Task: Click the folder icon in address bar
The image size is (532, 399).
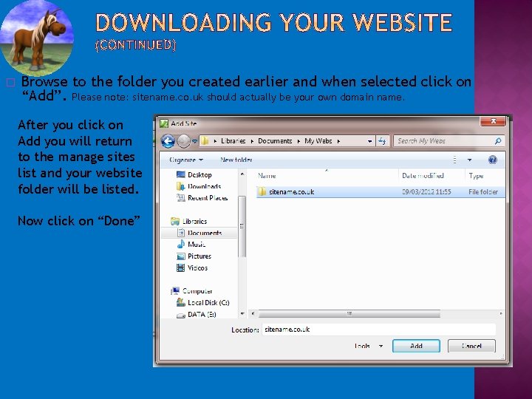Action: 205,141
